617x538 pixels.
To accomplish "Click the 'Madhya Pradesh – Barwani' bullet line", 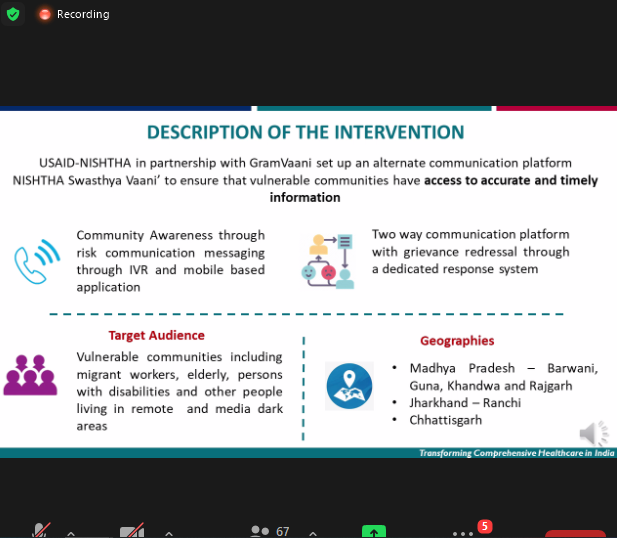I will point(504,368).
